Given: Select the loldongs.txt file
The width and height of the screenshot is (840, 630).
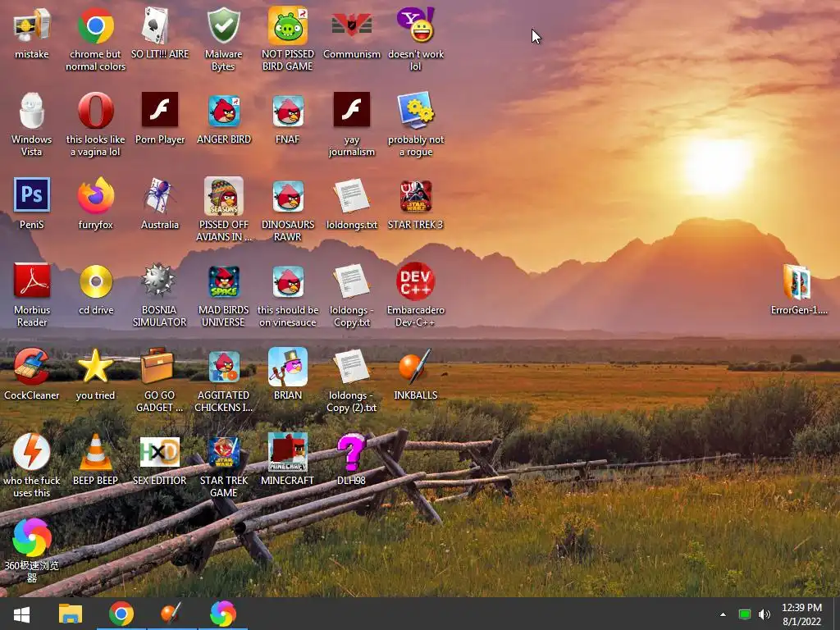Looking at the screenshot, I should [x=351, y=196].
